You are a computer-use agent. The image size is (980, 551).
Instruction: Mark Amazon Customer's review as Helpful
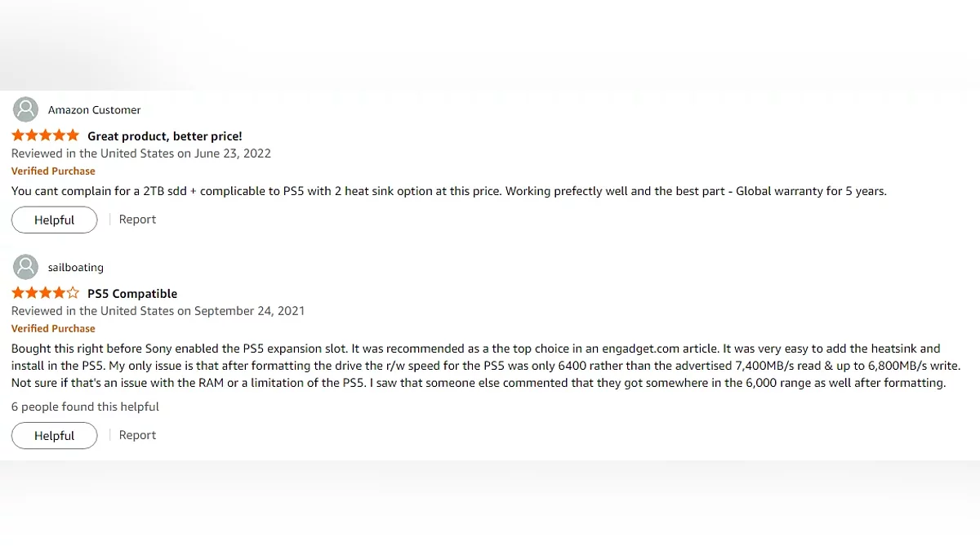point(54,220)
